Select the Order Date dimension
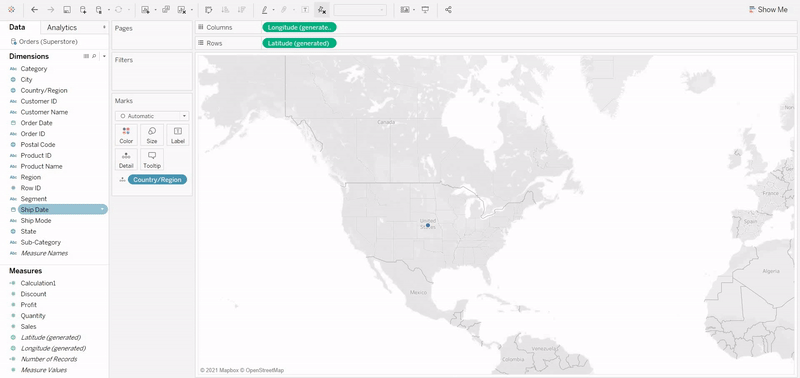The width and height of the screenshot is (800, 378). click(36, 123)
